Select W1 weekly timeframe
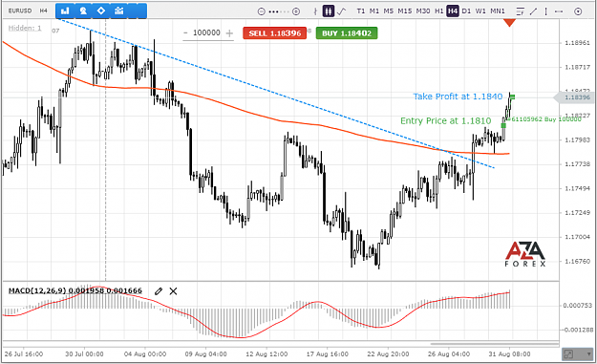 tap(480, 11)
